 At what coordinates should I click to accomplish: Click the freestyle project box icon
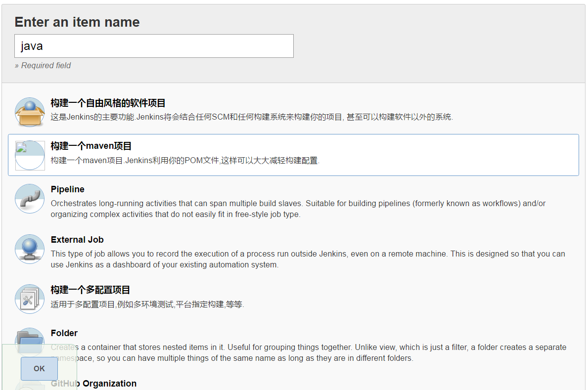point(30,112)
